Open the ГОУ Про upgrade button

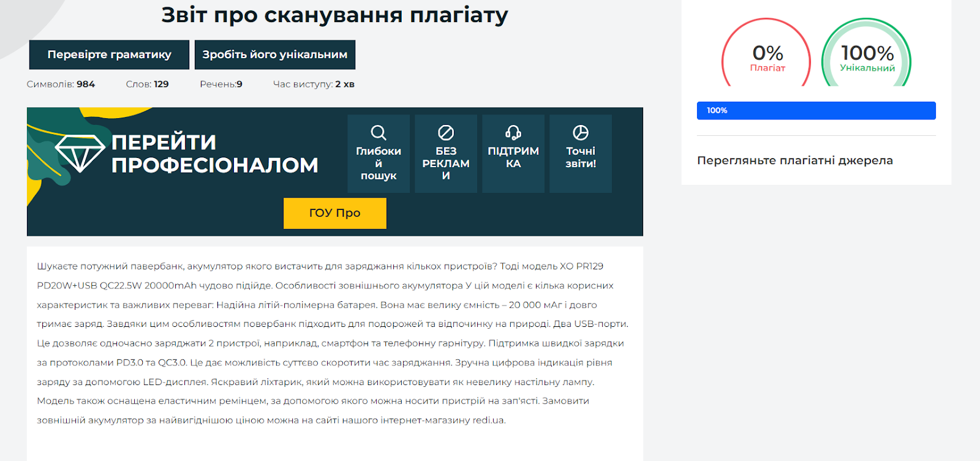335,213
